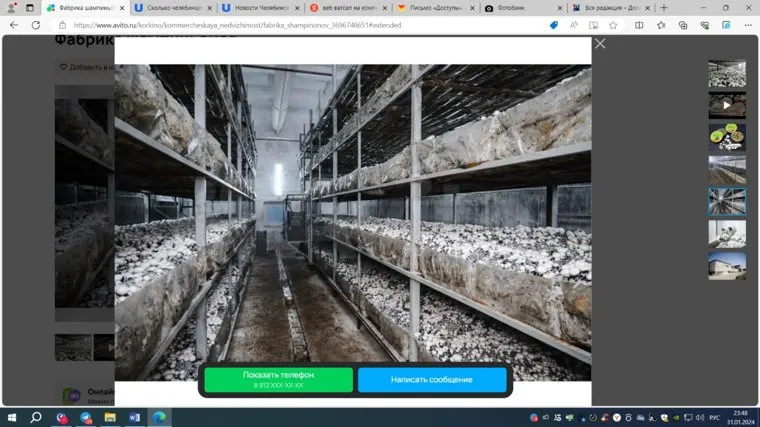Image resolution: width=760 pixels, height=427 pixels.
Task: Open the building exterior thumbnail at bottom
Action: point(727,265)
